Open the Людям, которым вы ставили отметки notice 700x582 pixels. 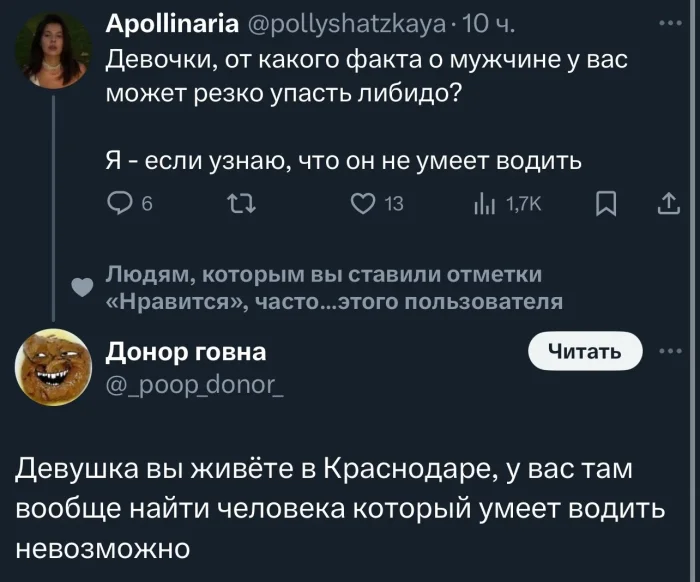tap(332, 288)
